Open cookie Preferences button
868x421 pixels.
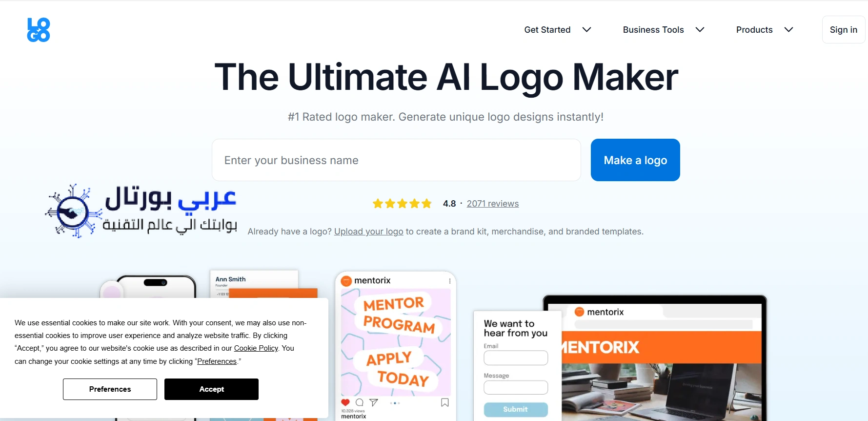pos(110,389)
